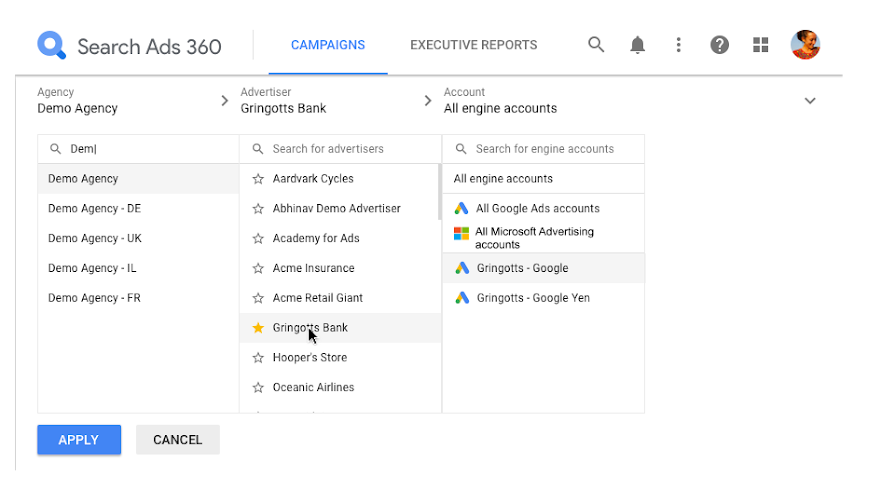Select Acme Insurance advertiser
895x503 pixels.
coord(313,268)
